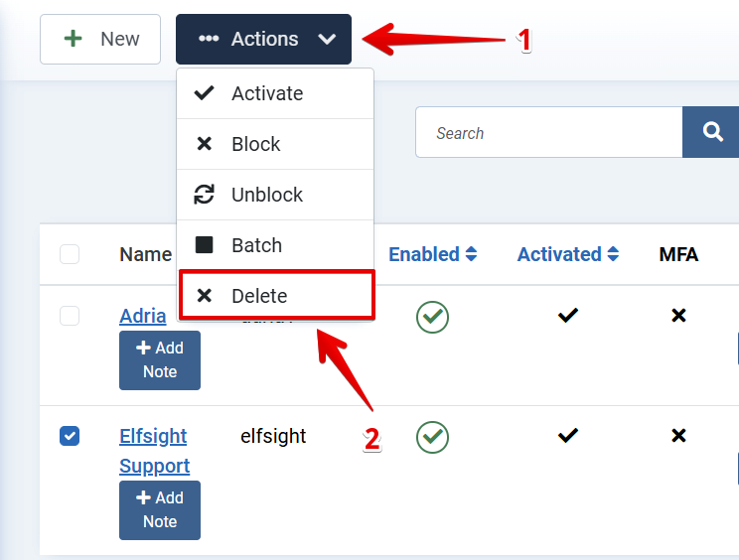Click the Activated checkmark in Elfsight's row
This screenshot has width=739, height=560.
point(568,436)
